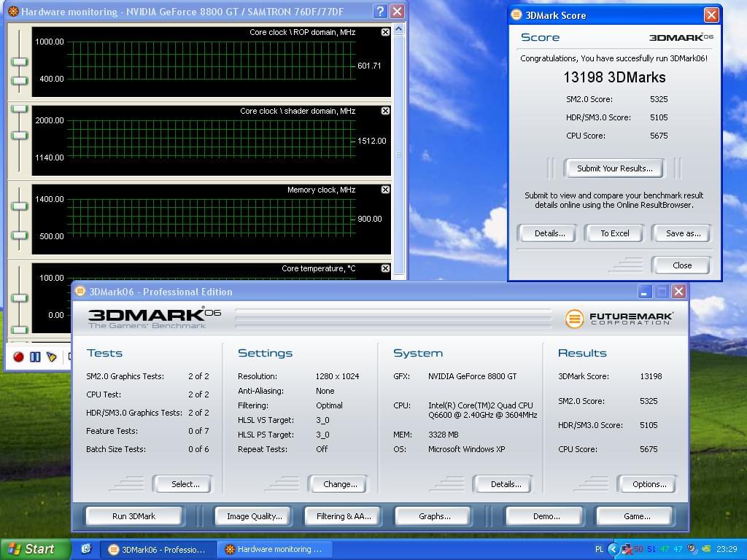
Task: Hide the Core temperature graph
Action: [385, 268]
